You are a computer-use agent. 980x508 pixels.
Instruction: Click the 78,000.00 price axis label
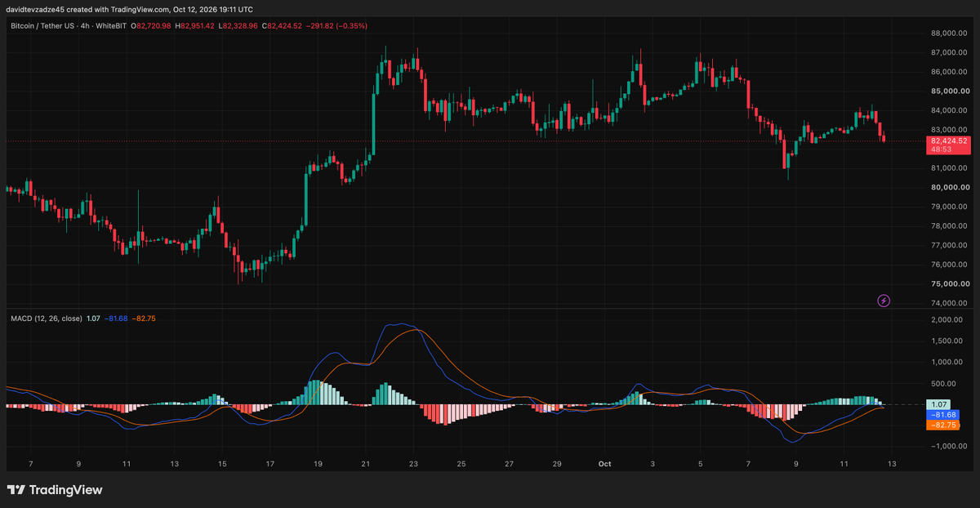(x=949, y=226)
